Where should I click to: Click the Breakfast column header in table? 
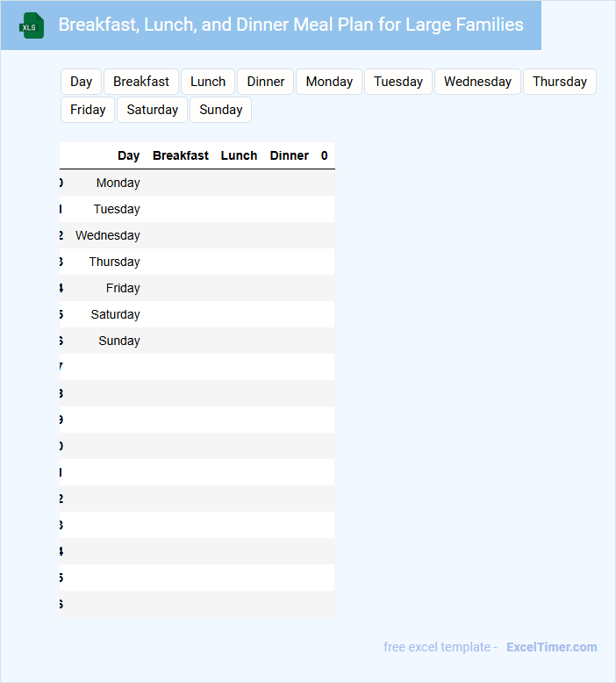(x=180, y=155)
